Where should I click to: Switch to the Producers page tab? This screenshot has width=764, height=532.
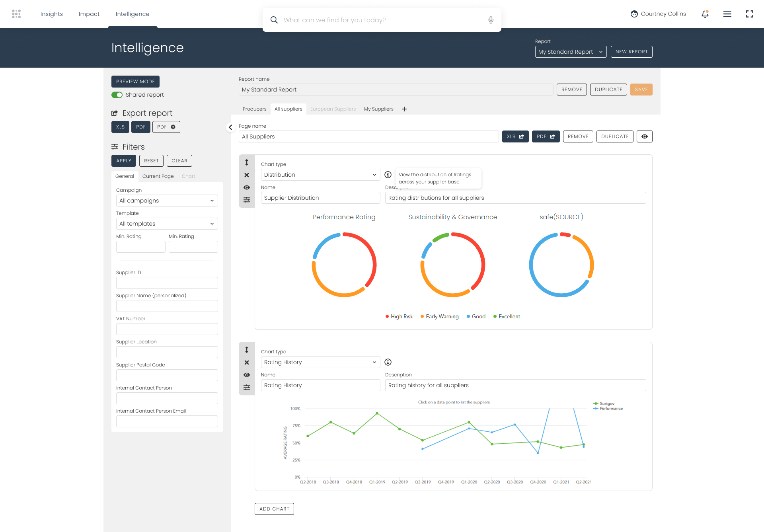[x=255, y=109]
